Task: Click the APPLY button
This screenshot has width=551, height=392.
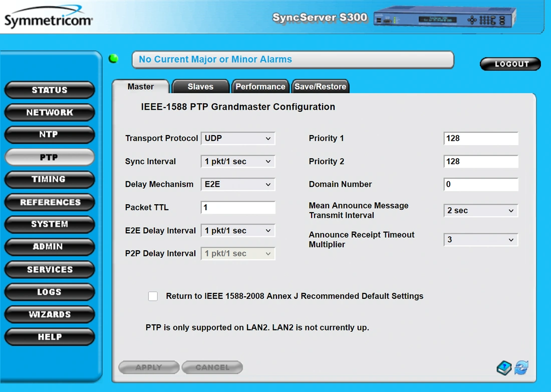Action: [x=149, y=367]
